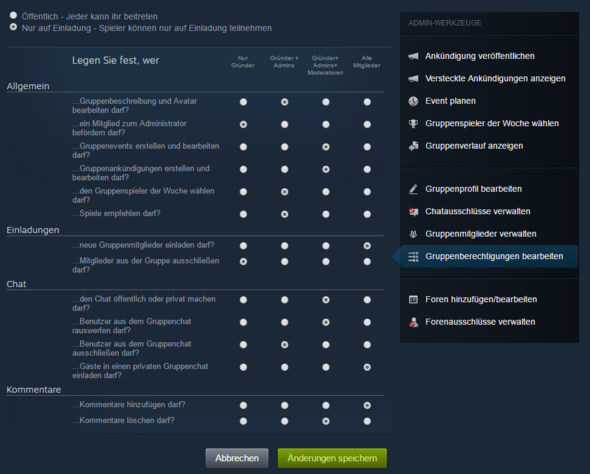Image resolution: width=590 pixels, height=474 pixels.
Task: Set Gruppenevents erstellen permission to Alle Mitglieder
Action: [x=367, y=147]
